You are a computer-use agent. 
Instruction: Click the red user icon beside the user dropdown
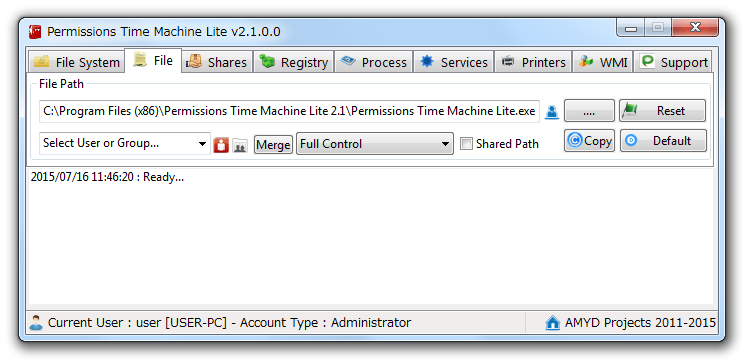tap(221, 145)
